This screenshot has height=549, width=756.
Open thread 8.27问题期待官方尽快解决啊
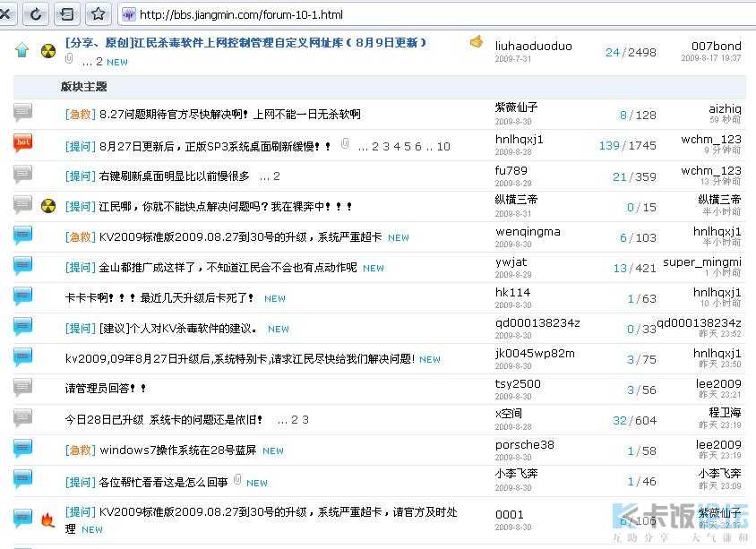[x=230, y=115]
